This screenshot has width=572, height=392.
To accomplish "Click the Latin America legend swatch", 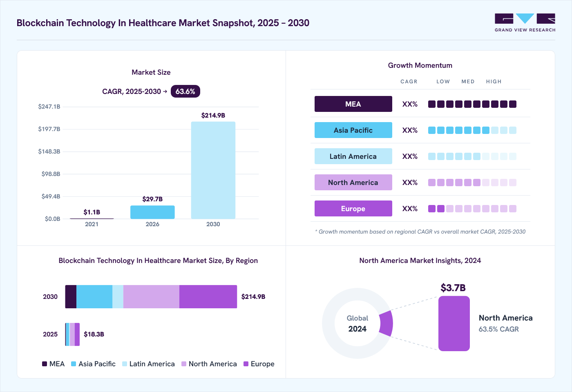I will click(125, 364).
